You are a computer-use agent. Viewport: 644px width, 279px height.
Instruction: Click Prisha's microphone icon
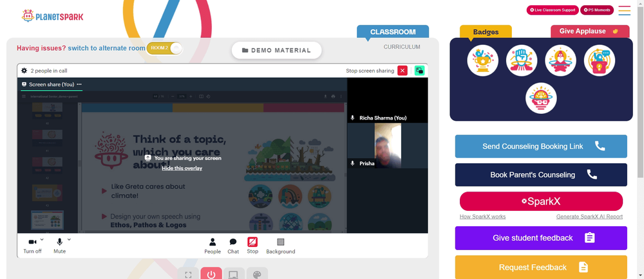352,163
